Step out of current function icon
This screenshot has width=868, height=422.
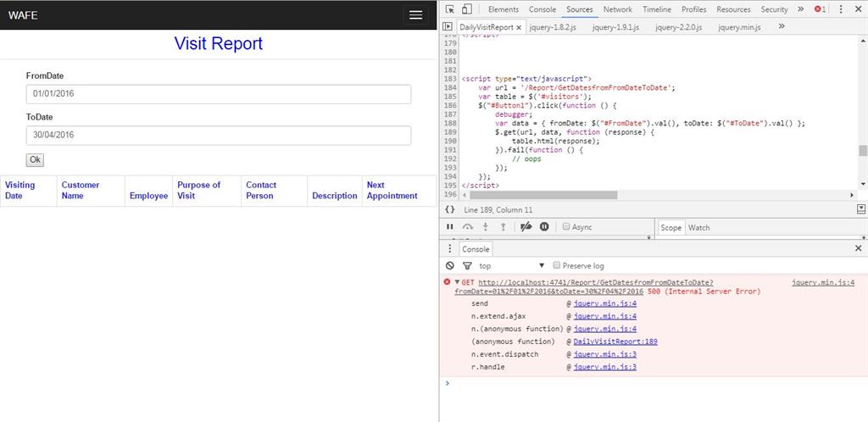coord(504,227)
